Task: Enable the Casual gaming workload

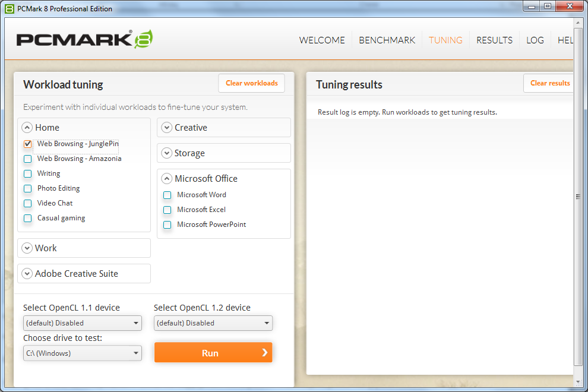Action: coord(27,218)
